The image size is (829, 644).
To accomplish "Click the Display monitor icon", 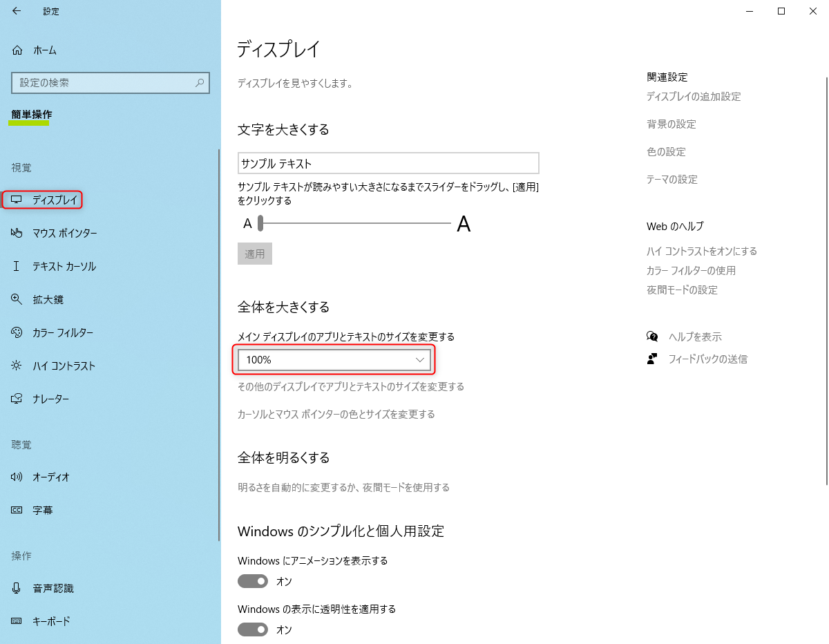I will (x=17, y=200).
